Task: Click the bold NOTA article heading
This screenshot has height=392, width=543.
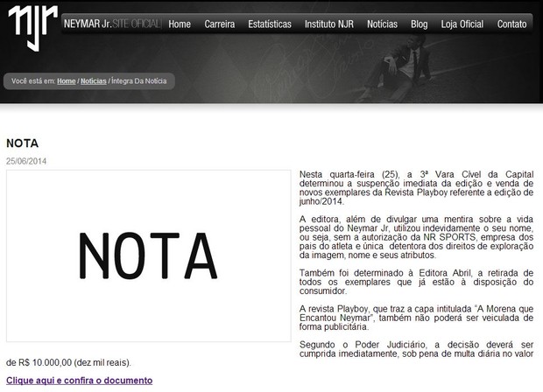Action: coord(22,143)
